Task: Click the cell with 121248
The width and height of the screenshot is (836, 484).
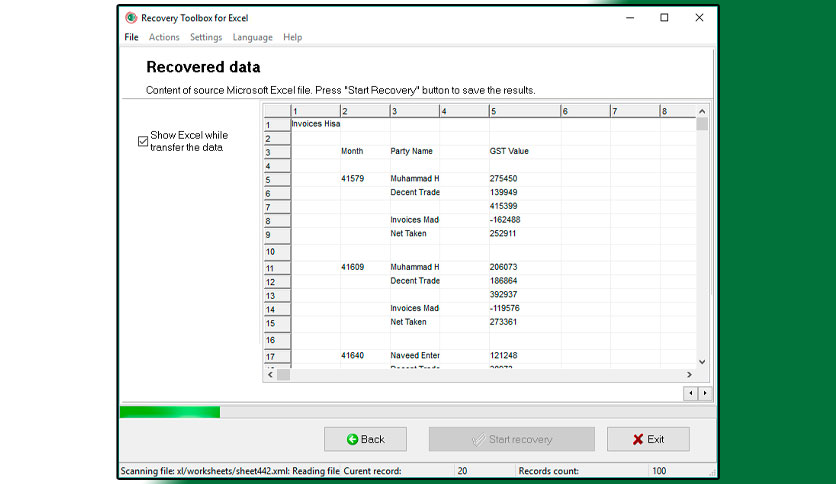Action: tap(525, 356)
